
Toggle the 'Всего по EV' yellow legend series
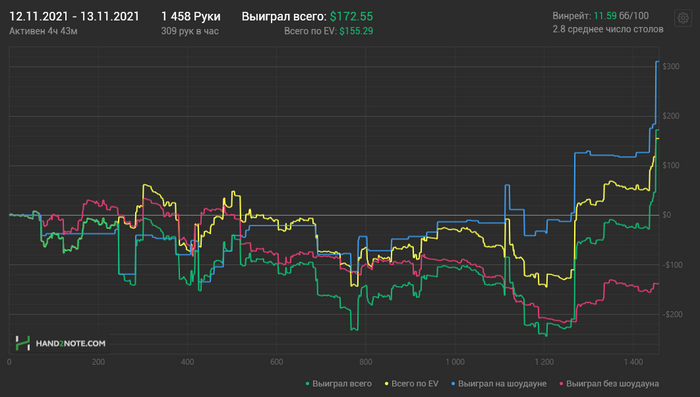click(411, 384)
